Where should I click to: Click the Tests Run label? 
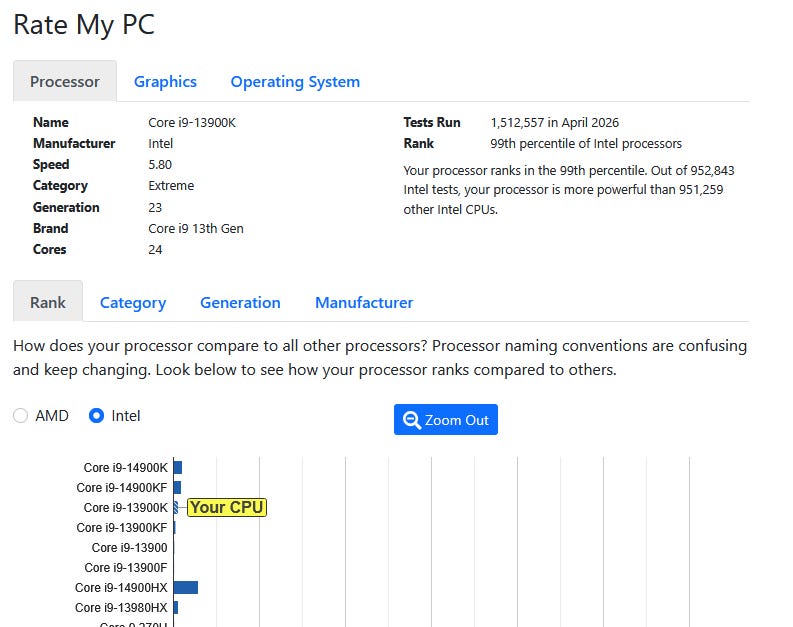point(432,122)
